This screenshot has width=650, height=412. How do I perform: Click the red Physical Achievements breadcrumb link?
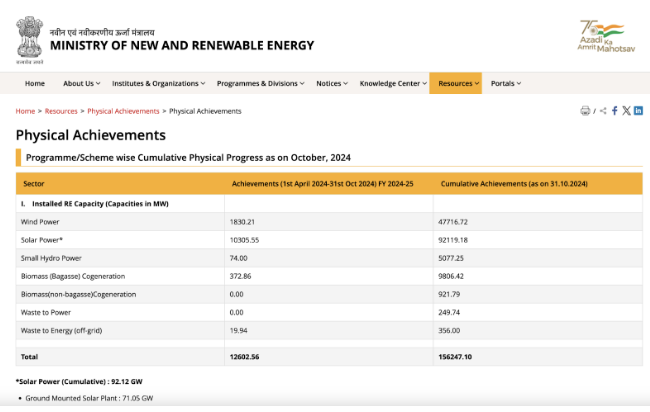[123, 111]
